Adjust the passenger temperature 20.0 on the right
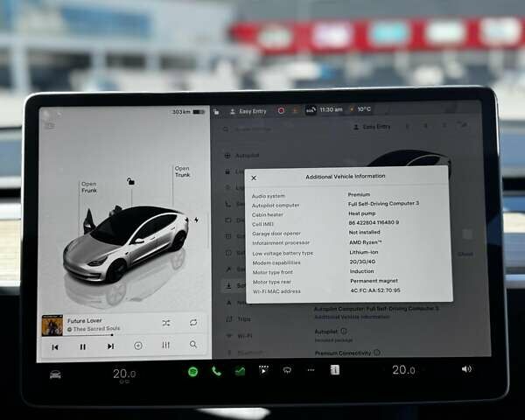This screenshot has width=525, height=420. 403,370
